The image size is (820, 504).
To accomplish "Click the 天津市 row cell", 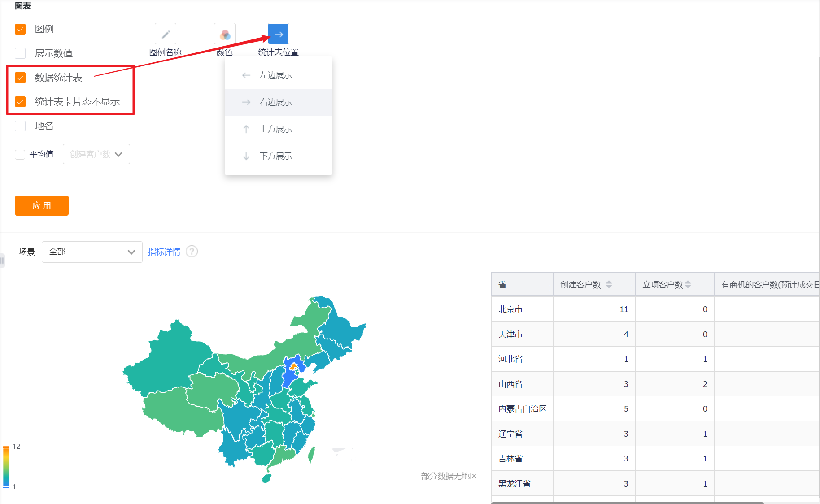I will pos(522,335).
